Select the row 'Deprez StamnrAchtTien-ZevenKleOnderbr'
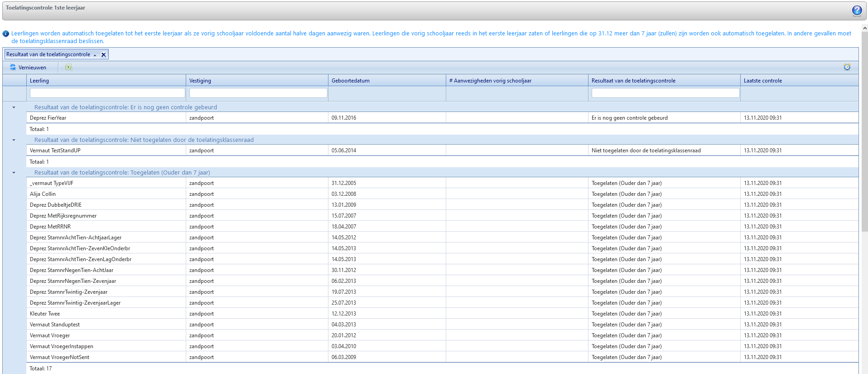The height and width of the screenshot is (374, 868). pyautogui.click(x=442, y=248)
